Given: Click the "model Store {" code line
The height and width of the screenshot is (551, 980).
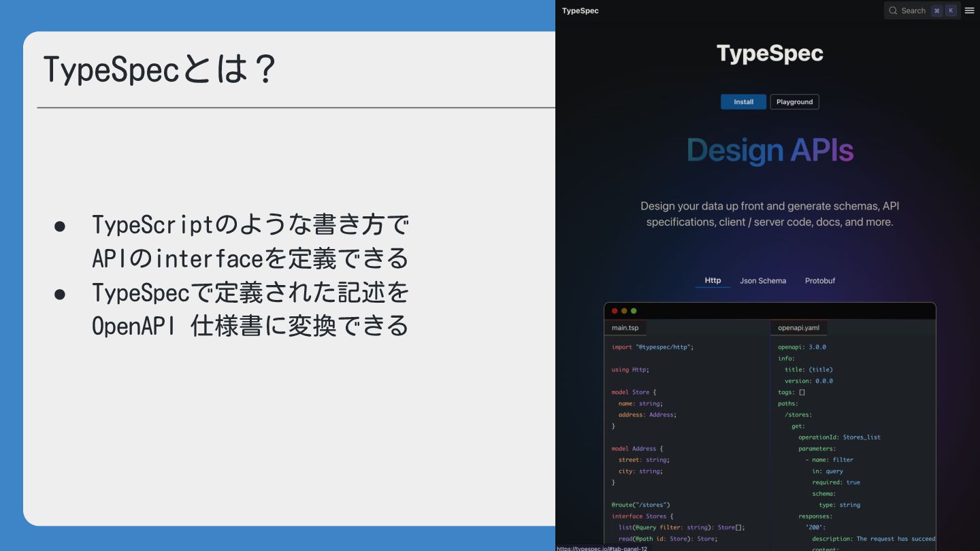Looking at the screenshot, I should pos(634,392).
